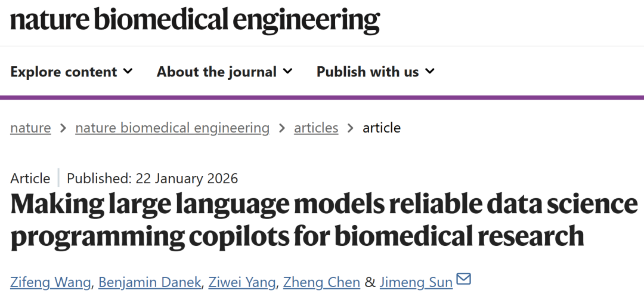
Task: Click the article title heading
Action: [x=322, y=220]
